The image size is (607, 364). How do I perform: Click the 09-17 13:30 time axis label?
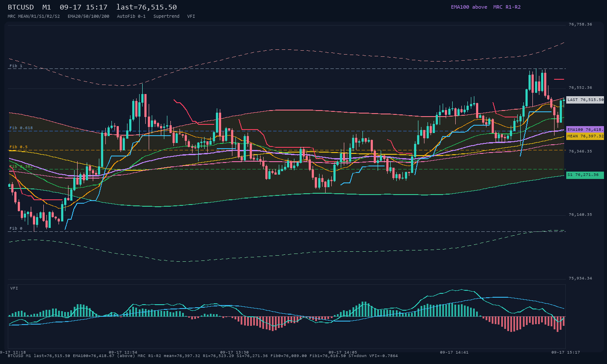click(235, 352)
